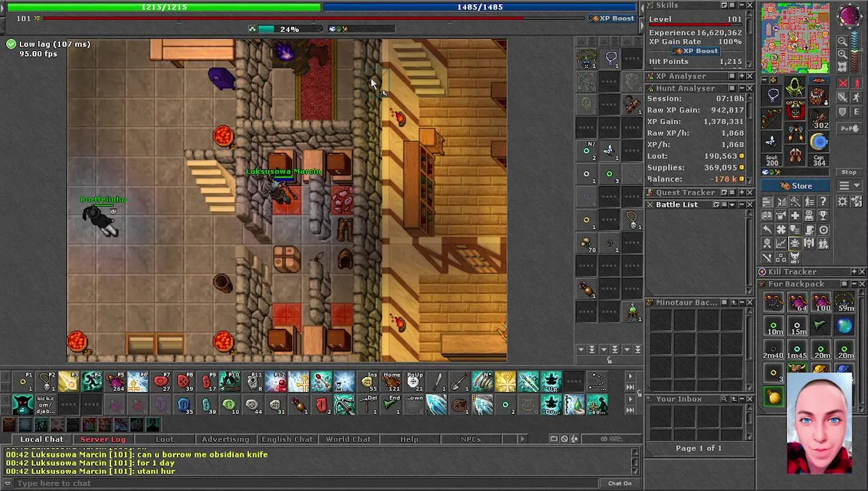The width and height of the screenshot is (868, 491).
Task: Select the pick tool on Del hotkey
Action: coord(368,405)
